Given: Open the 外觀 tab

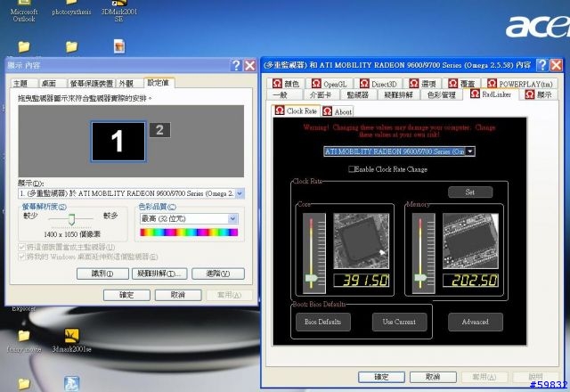Looking at the screenshot, I should (x=128, y=84).
